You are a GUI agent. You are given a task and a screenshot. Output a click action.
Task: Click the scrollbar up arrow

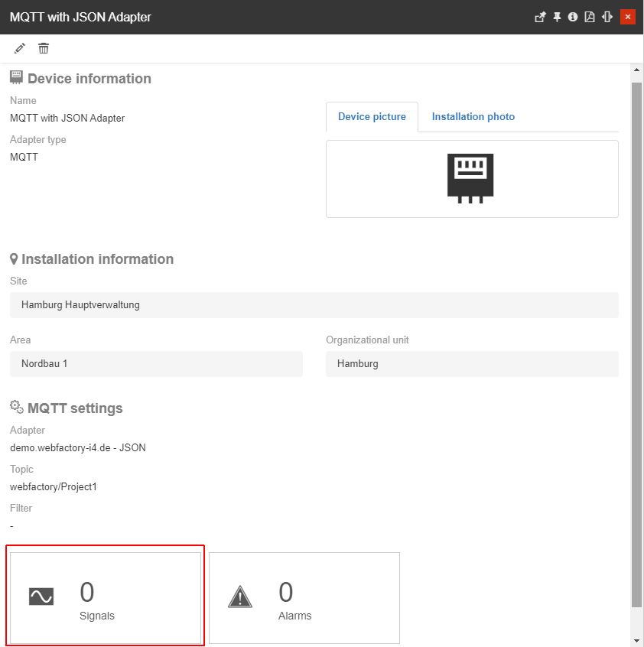click(636, 71)
